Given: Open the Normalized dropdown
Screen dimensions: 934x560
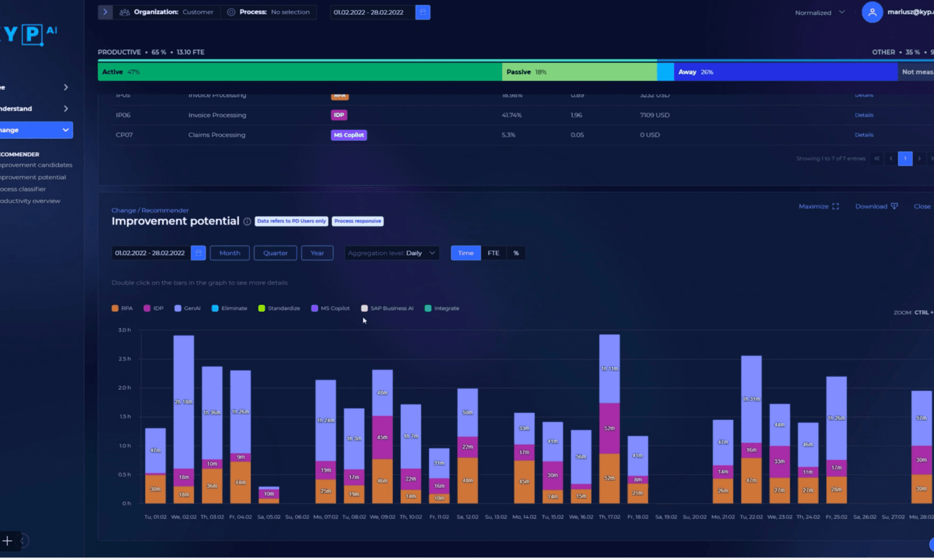Looking at the screenshot, I should click(x=819, y=12).
